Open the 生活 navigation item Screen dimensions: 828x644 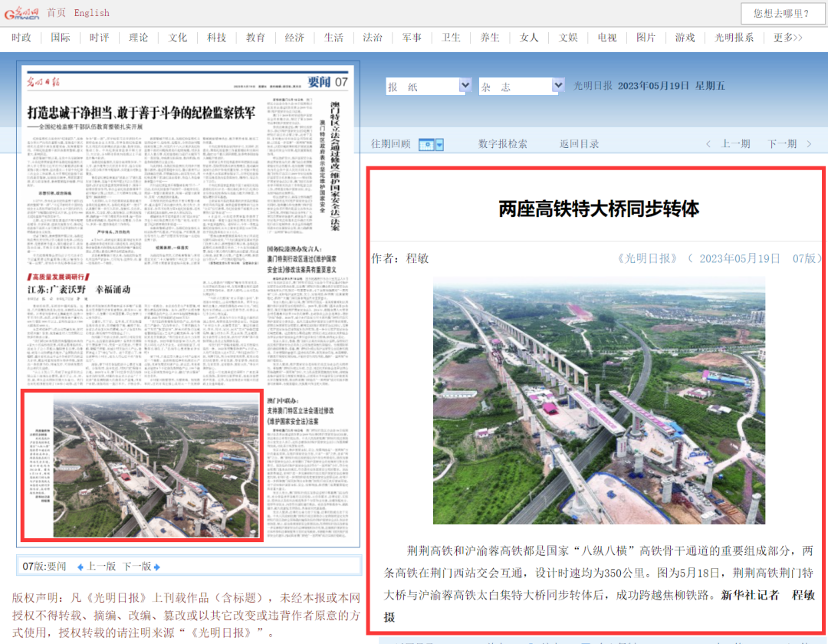[333, 38]
